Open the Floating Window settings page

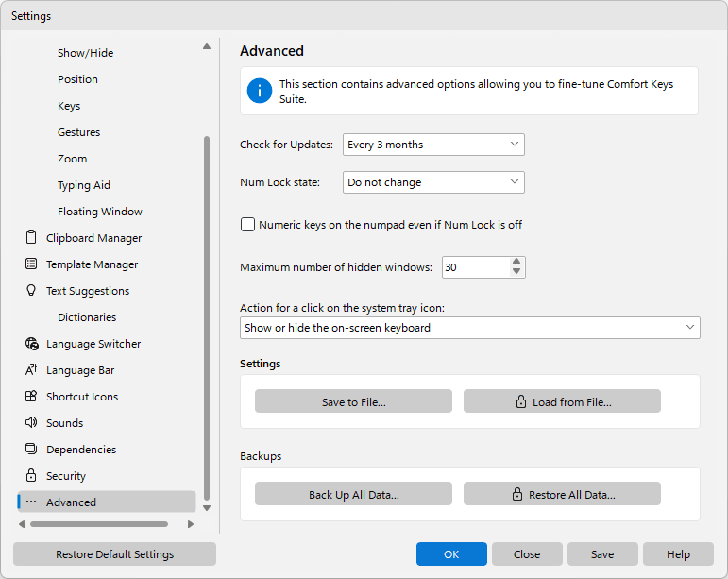tap(100, 212)
